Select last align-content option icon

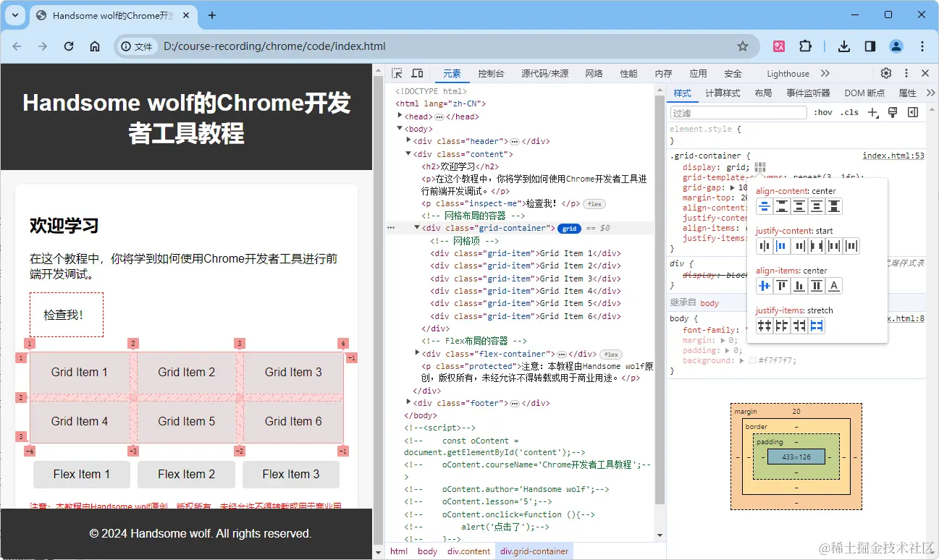pyautogui.click(x=834, y=207)
